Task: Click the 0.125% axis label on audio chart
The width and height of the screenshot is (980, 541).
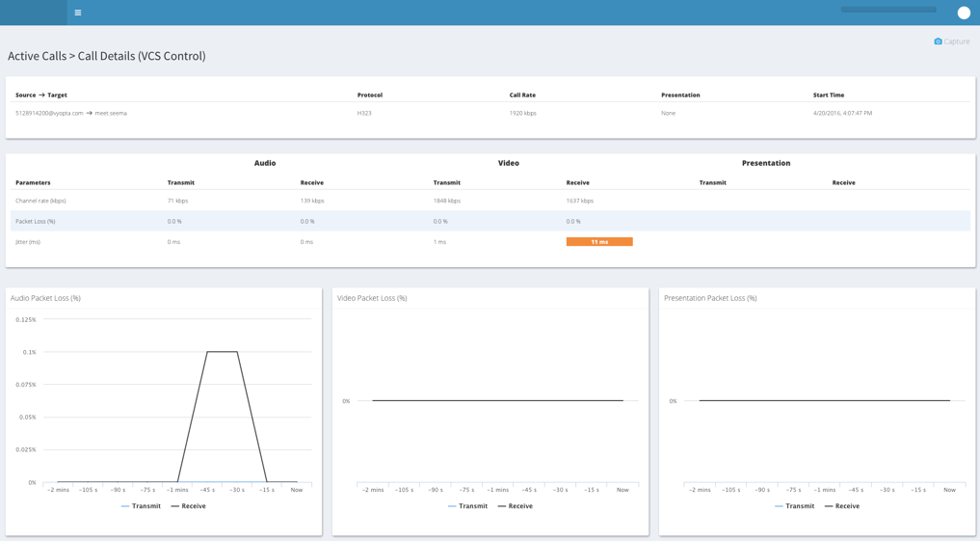Action: pos(26,319)
